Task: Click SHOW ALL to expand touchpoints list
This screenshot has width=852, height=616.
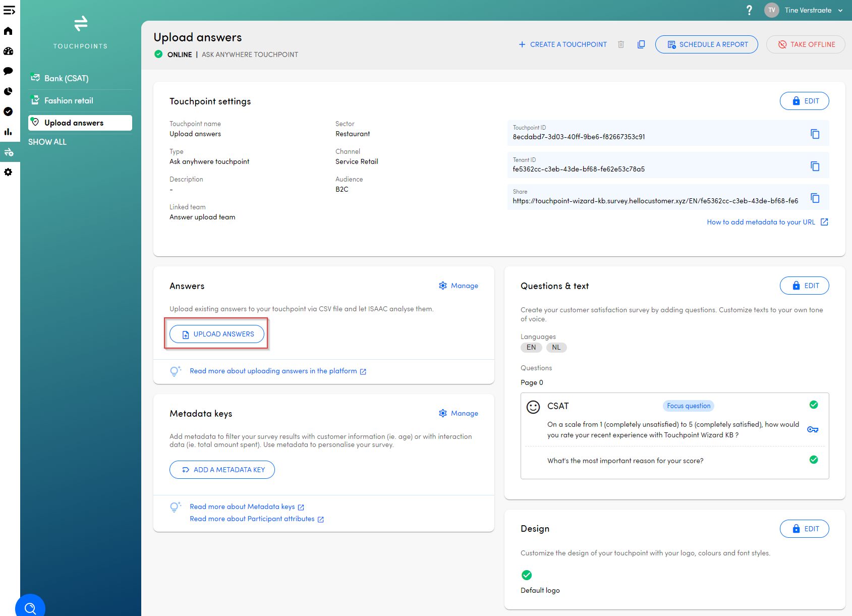Action: pyautogui.click(x=47, y=142)
